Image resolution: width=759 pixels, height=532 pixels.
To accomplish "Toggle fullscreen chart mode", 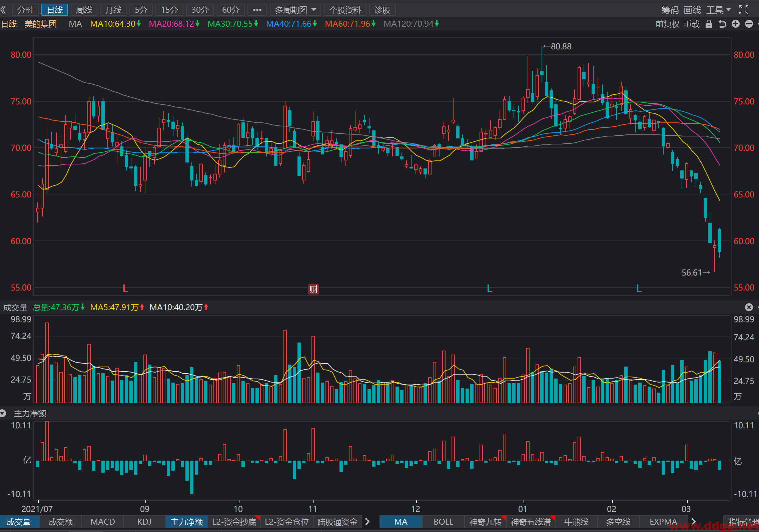I will click(744, 10).
